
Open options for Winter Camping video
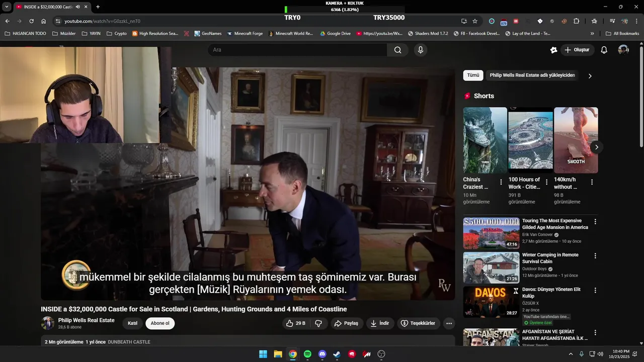pyautogui.click(x=595, y=256)
